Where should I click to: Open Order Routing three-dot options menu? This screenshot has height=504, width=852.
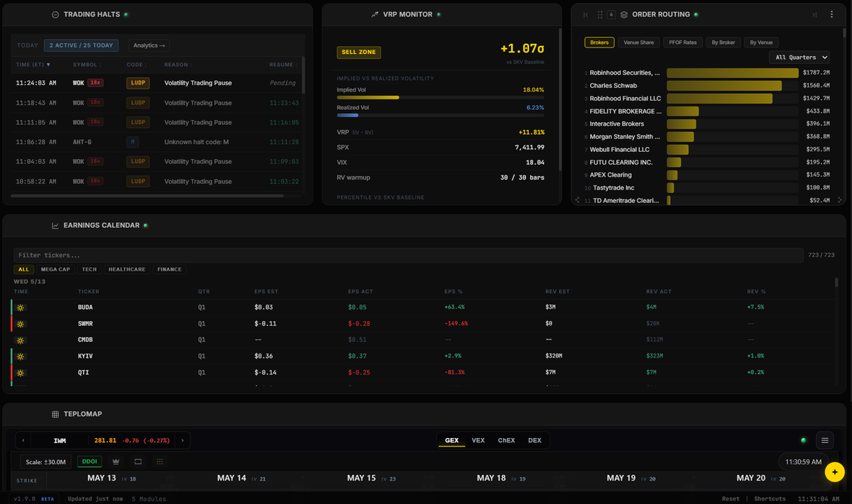point(831,15)
